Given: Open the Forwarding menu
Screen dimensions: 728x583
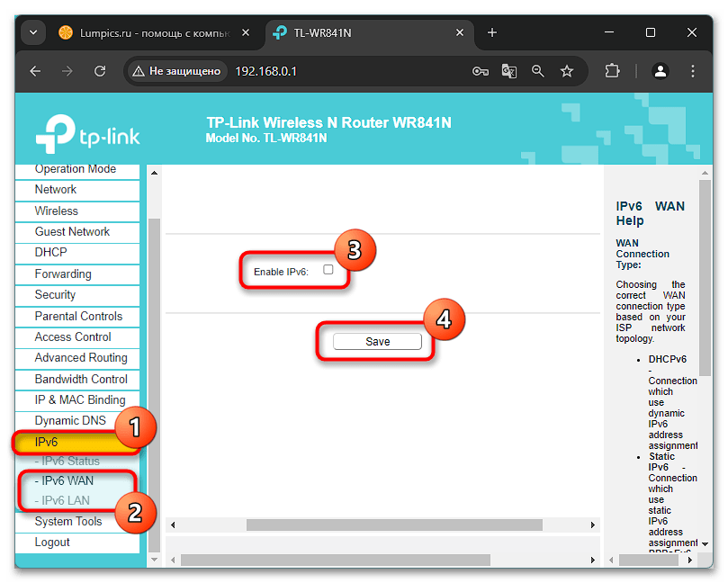Looking at the screenshot, I should 77,274.
